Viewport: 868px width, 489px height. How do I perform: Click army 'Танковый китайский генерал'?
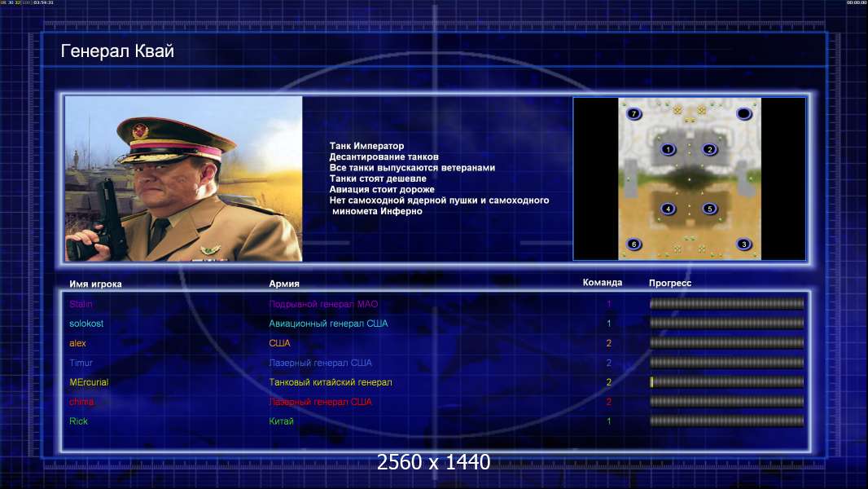[331, 382]
